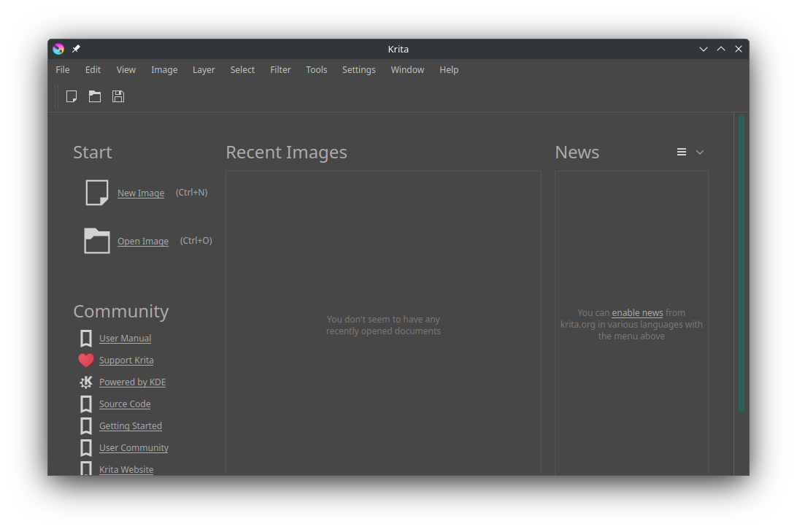The image size is (797, 532).
Task: Open the News hamburger menu
Action: coord(682,152)
